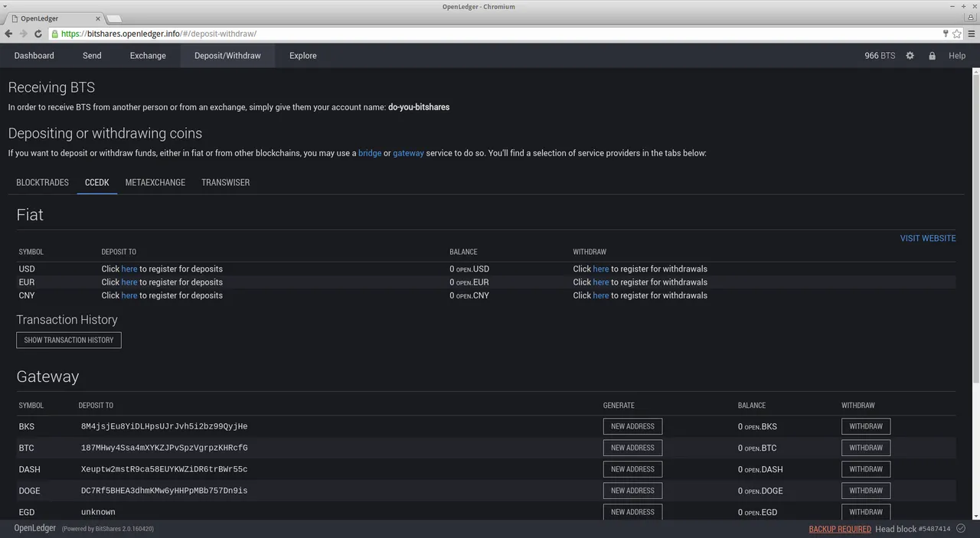
Task: Click the BTC deposit address 187MHwy4Ssa4mXYKZJPvSpzVgrpzKHRcfG
Action: (x=164, y=448)
